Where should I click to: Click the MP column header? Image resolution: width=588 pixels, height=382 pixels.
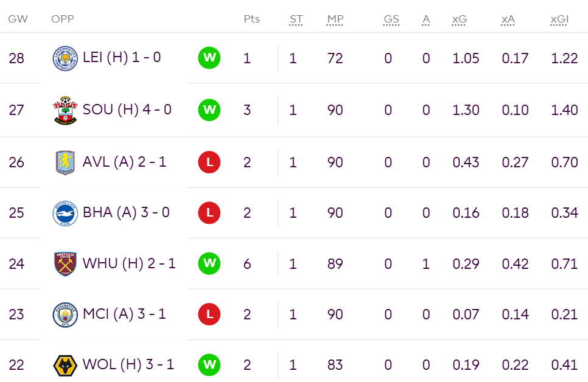click(x=335, y=19)
